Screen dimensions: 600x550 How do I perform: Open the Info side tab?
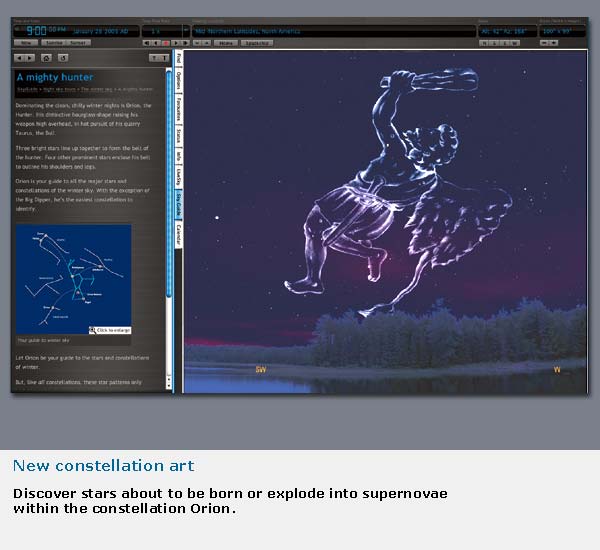178,156
